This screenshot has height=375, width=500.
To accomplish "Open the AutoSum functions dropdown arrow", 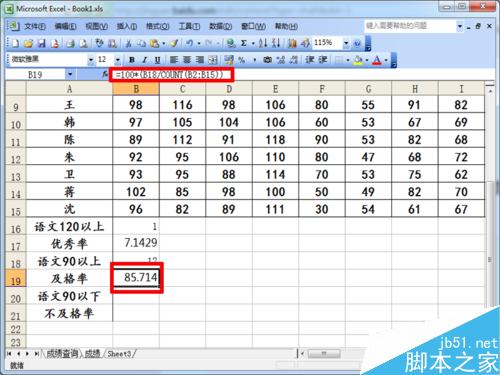I will click(253, 43).
